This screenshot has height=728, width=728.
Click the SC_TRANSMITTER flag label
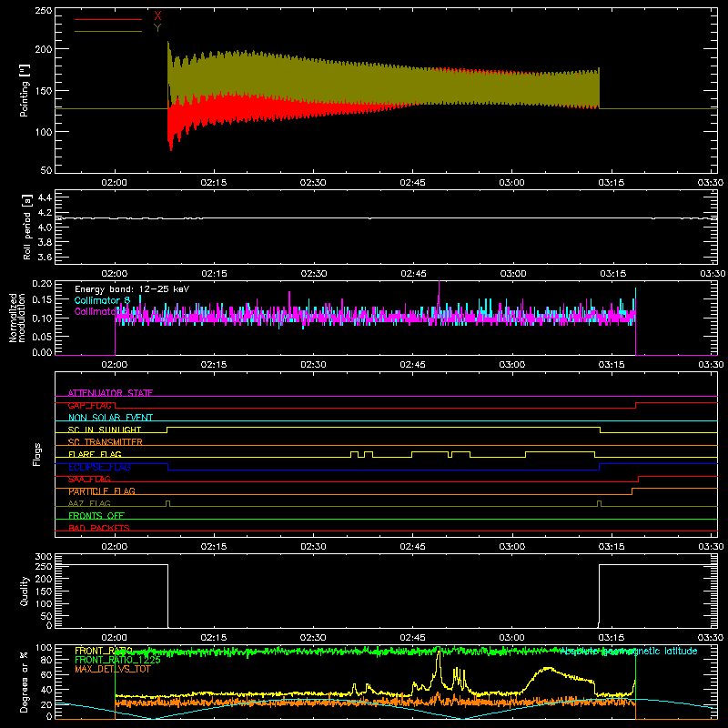(105, 441)
